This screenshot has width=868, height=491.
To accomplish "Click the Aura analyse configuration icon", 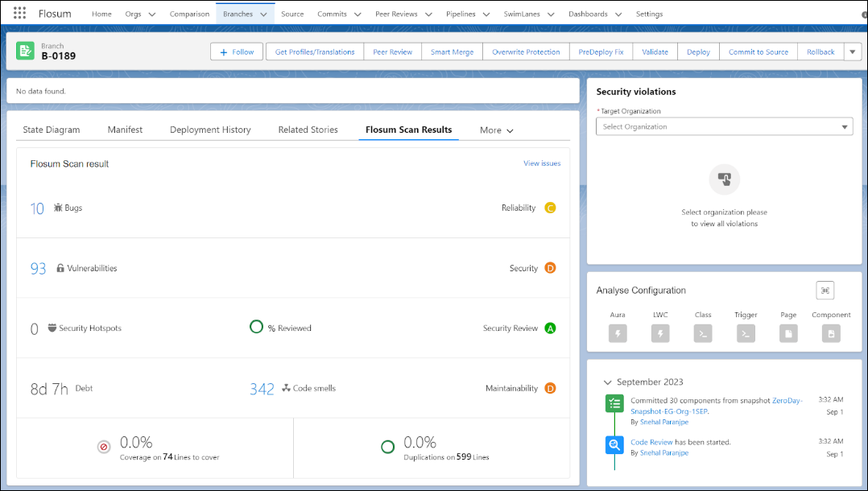I will (x=618, y=333).
